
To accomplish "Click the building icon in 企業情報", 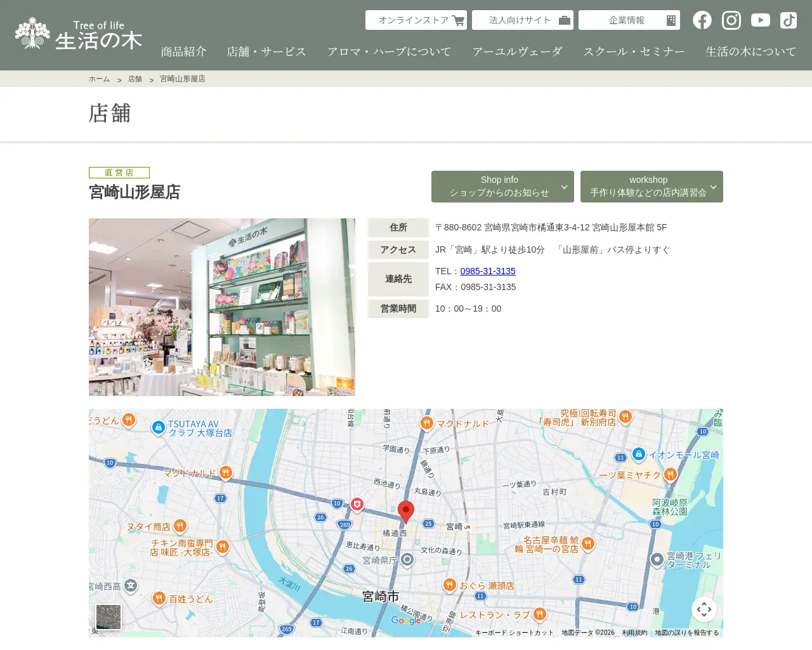I will pos(671,20).
